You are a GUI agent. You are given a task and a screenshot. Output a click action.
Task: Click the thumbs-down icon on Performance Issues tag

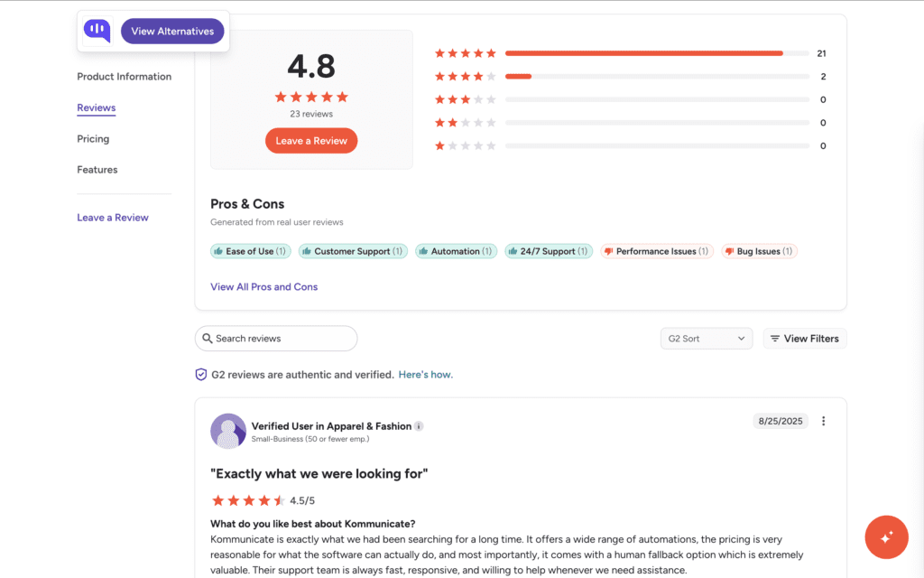coord(611,251)
